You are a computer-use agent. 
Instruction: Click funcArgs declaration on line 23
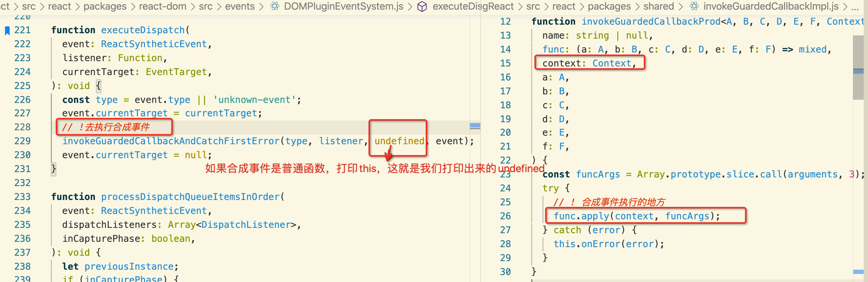(598, 175)
